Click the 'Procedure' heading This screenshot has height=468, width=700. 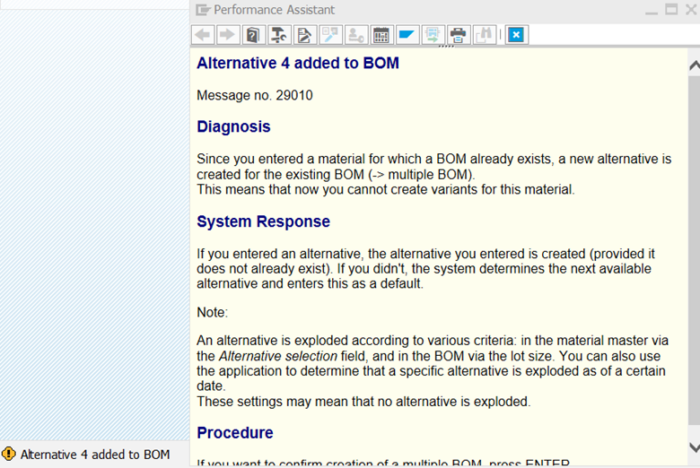(x=235, y=433)
